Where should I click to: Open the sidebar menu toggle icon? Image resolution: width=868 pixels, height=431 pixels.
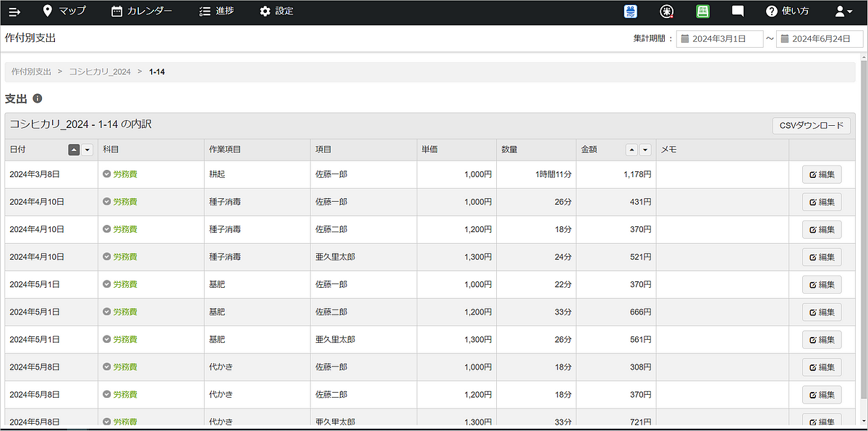14,12
